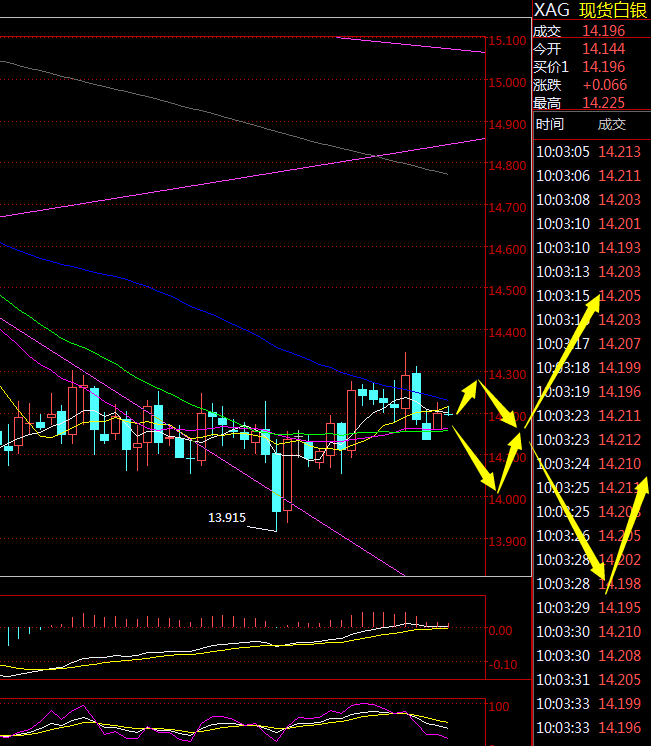
Task: Click the 买价1 bid price label
Action: 551,67
